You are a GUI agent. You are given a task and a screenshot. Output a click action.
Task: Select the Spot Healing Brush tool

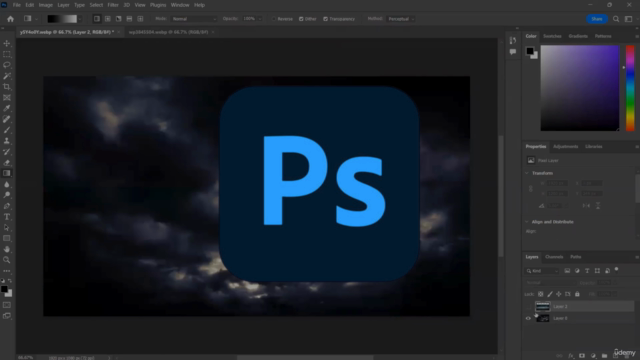(x=7, y=119)
